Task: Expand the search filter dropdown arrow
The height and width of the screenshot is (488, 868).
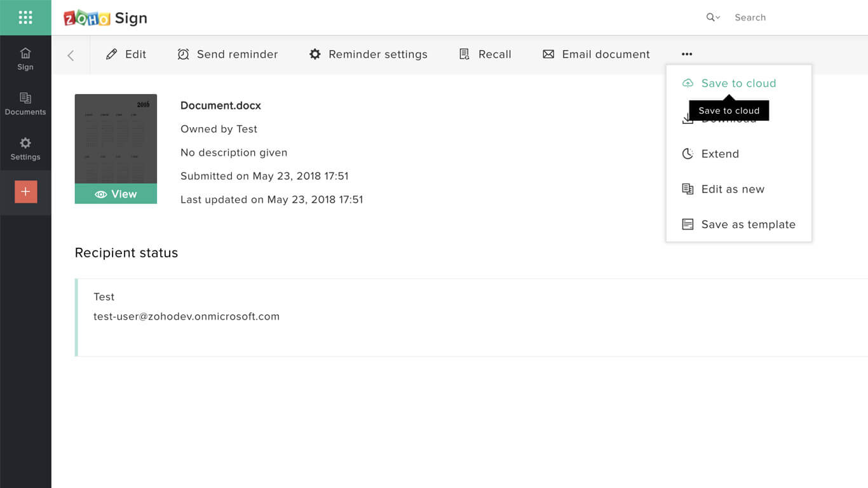Action: tap(713, 18)
